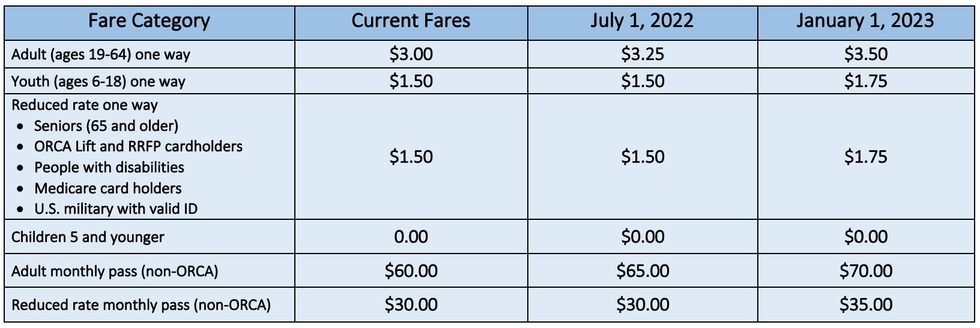The height and width of the screenshot is (328, 980).
Task: Click the Fare Category column header
Action: 149,21
